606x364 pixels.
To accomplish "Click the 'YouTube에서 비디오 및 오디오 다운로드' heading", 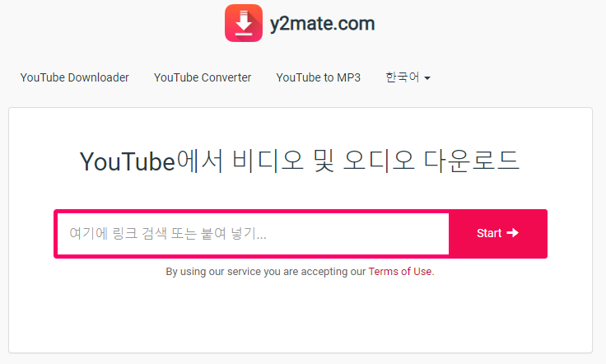I will coord(300,161).
